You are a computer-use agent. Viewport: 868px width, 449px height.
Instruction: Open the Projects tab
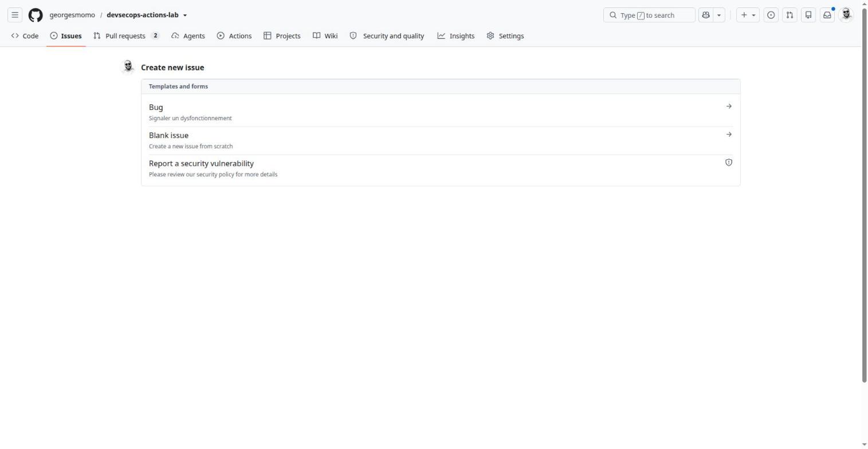coord(282,36)
